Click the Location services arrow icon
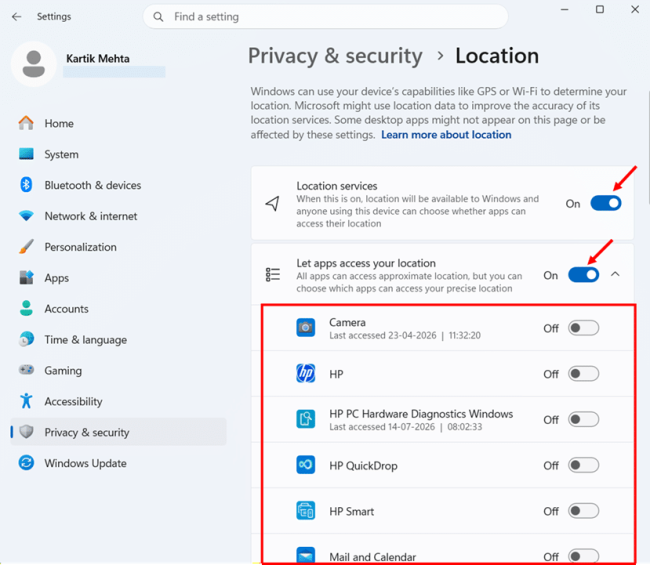This screenshot has height=565, width=650. pos(272,204)
